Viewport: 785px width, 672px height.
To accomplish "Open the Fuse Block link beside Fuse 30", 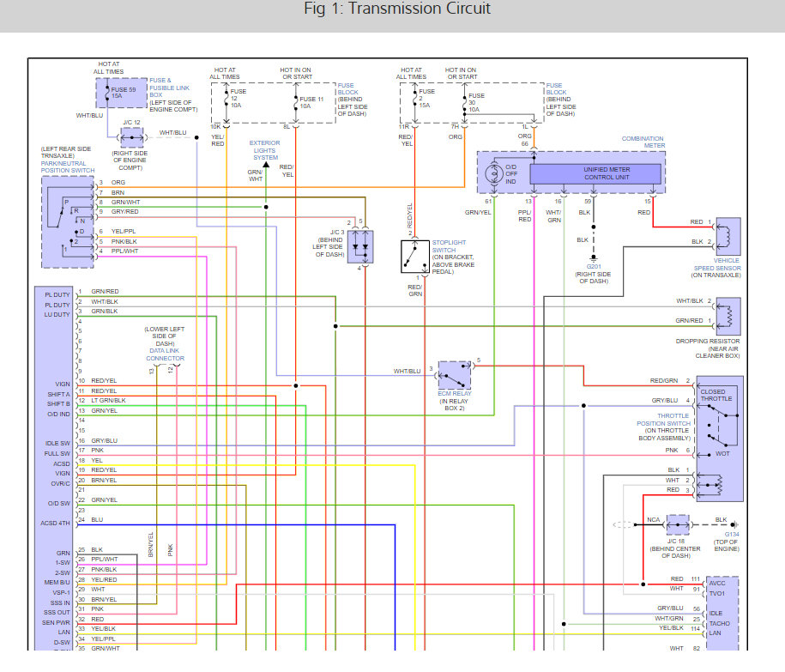I will 556,89.
